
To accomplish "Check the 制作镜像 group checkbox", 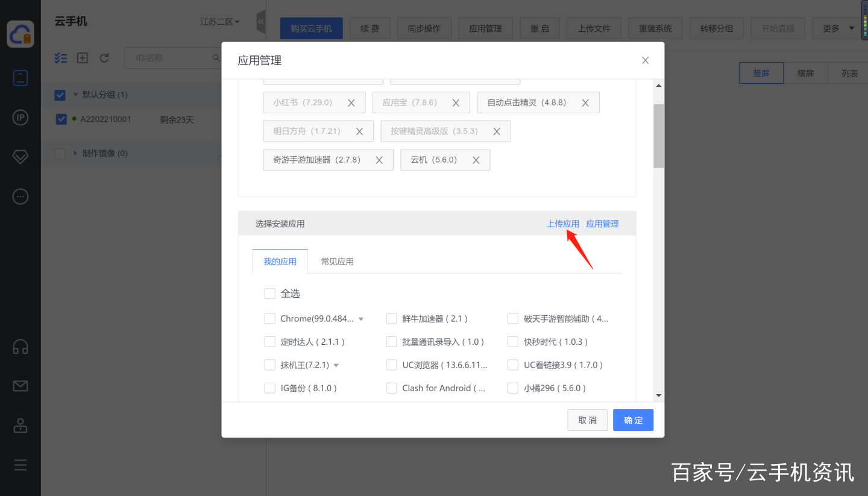I will tap(60, 154).
